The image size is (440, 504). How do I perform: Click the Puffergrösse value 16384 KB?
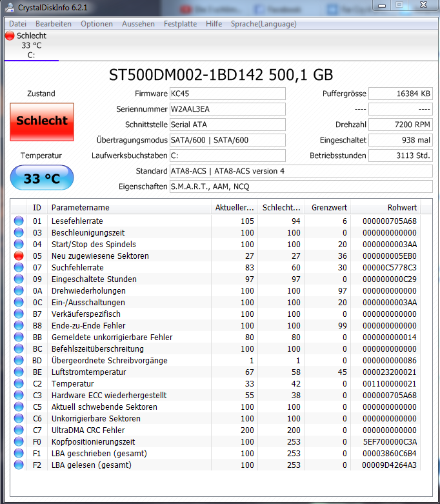tap(401, 94)
